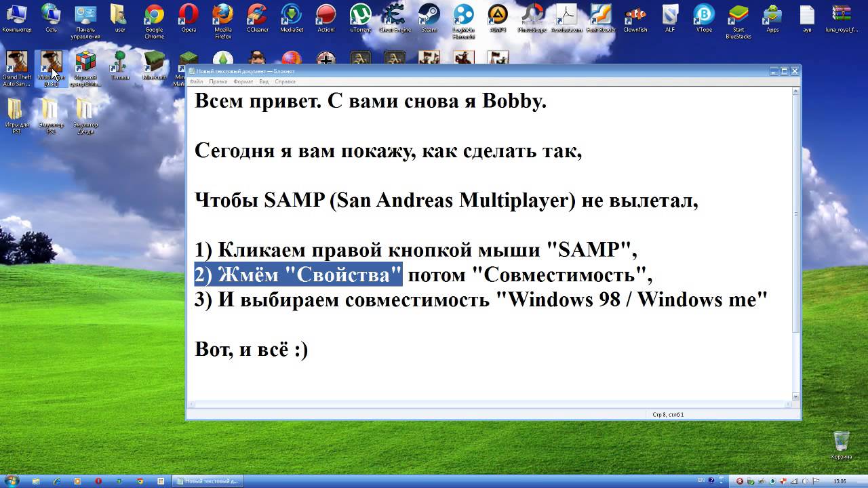
Task: Click the Notepad taskbar button
Action: tap(207, 481)
